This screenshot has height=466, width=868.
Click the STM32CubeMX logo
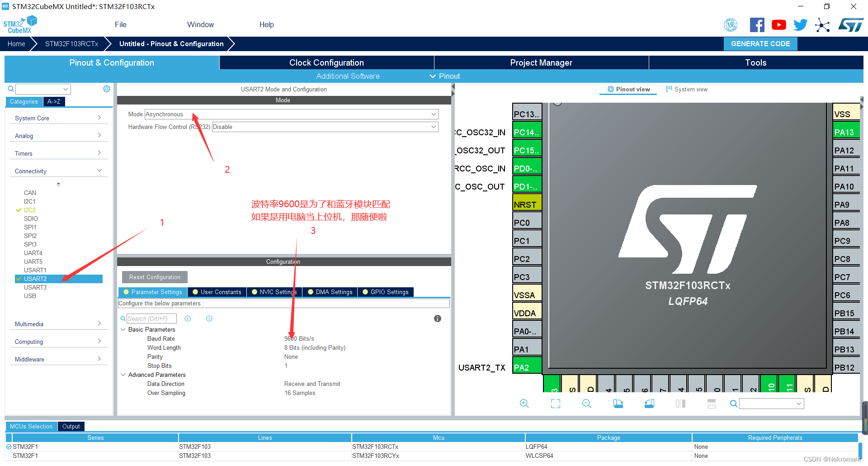click(20, 25)
